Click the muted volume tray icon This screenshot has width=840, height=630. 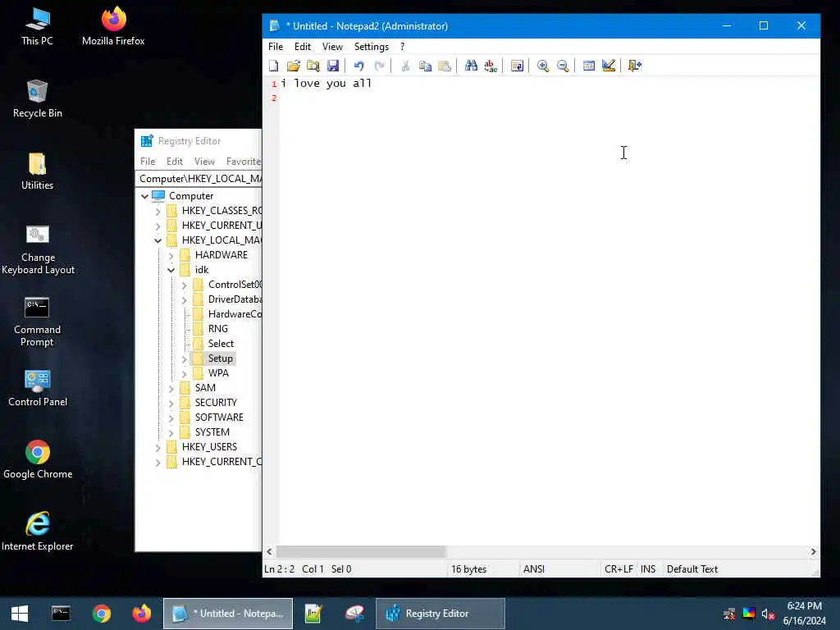[x=768, y=614]
